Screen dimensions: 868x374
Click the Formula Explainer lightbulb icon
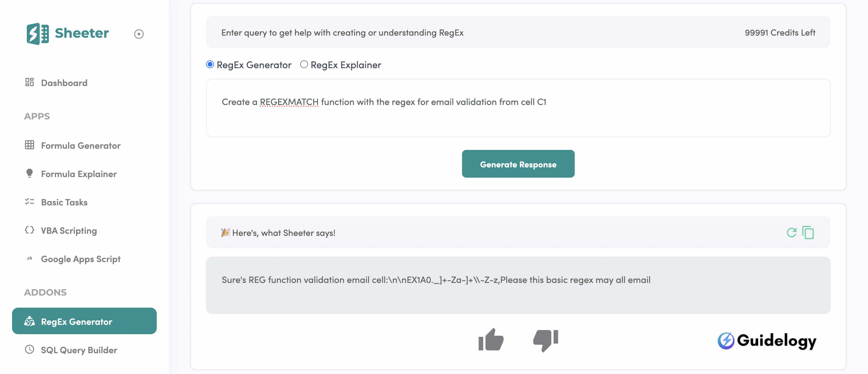(x=29, y=173)
